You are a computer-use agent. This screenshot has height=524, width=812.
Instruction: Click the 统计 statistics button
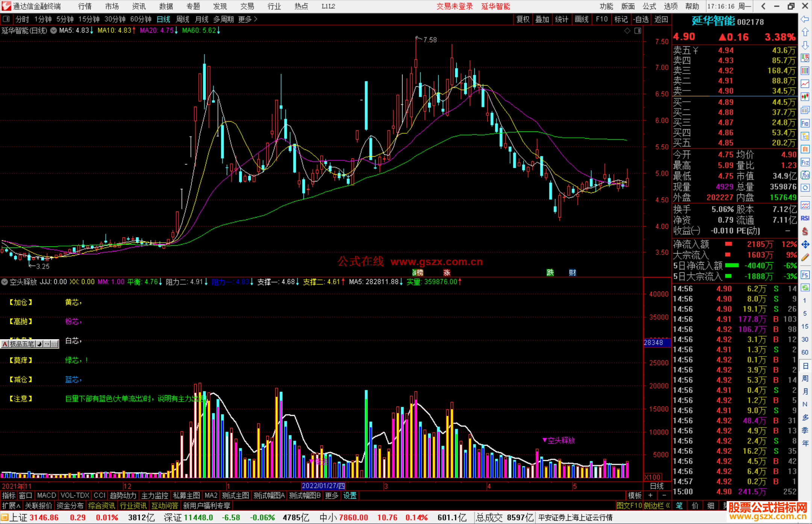point(562,19)
